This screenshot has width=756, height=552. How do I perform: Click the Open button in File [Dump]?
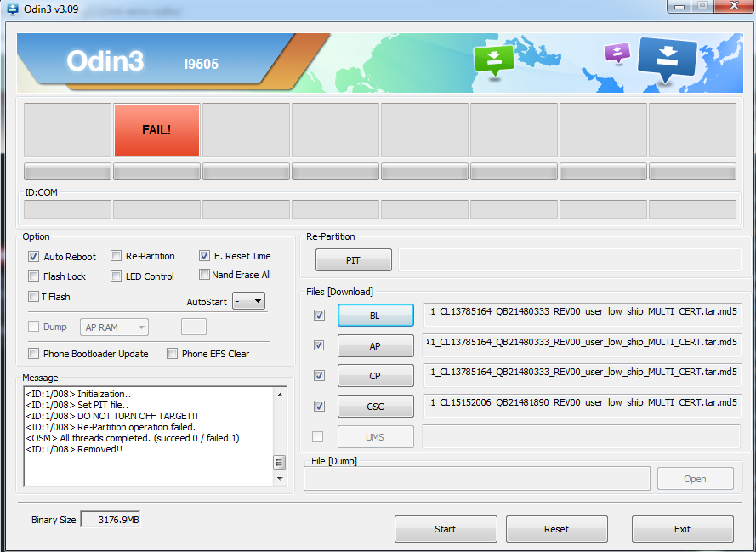click(696, 479)
